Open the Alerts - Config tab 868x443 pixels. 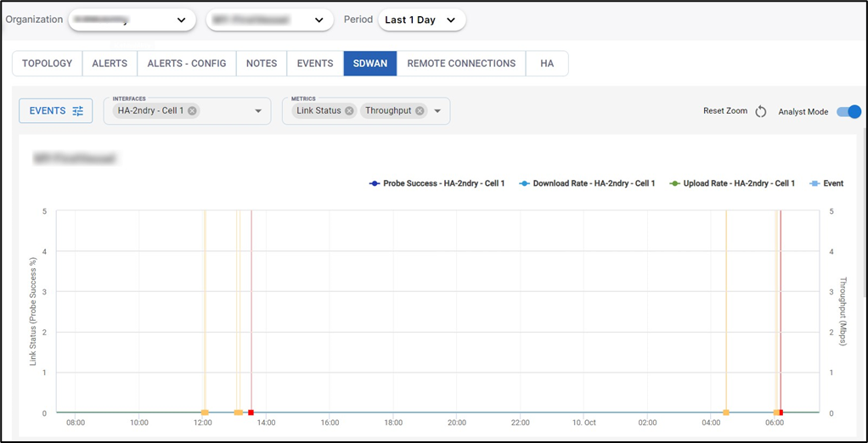pos(187,64)
